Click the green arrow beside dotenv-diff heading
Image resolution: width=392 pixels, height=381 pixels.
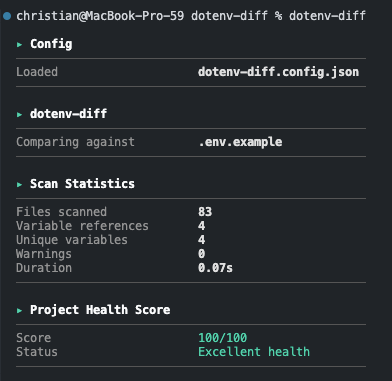pyautogui.click(x=19, y=114)
